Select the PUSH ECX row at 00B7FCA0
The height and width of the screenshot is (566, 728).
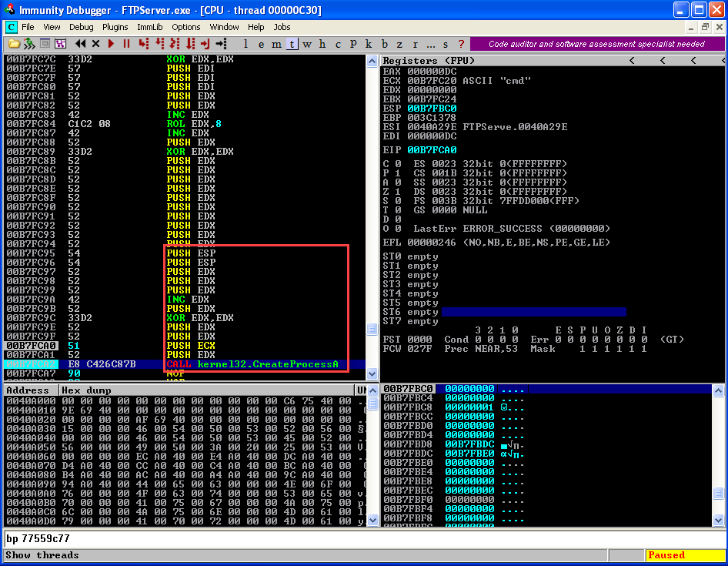coord(185,346)
